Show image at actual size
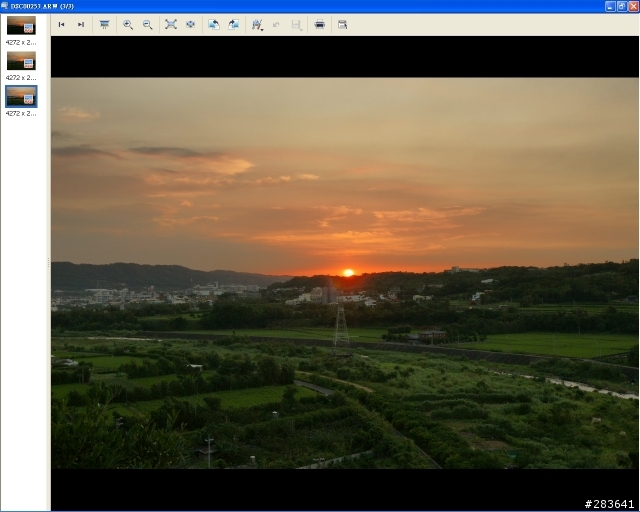This screenshot has height=512, width=640. pyautogui.click(x=190, y=24)
